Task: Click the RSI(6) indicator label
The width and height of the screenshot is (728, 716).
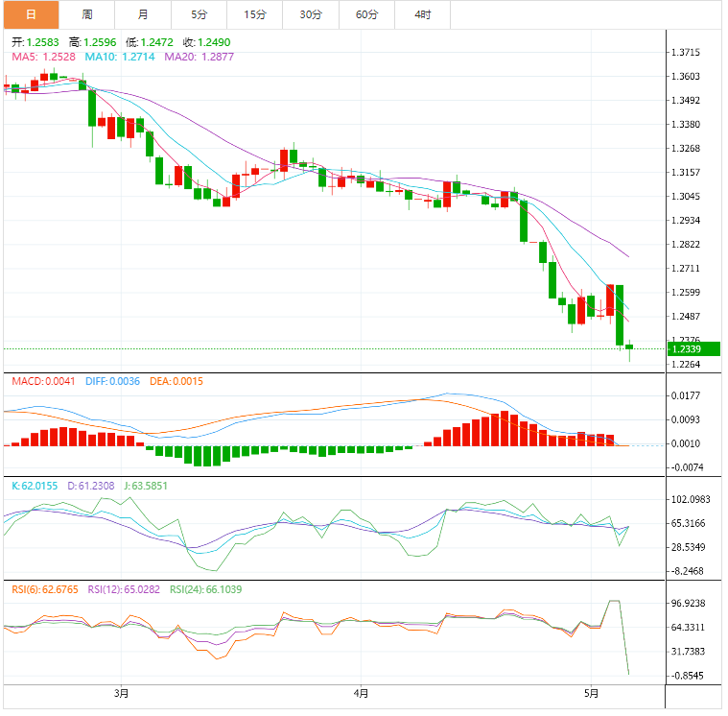Action: (45, 589)
